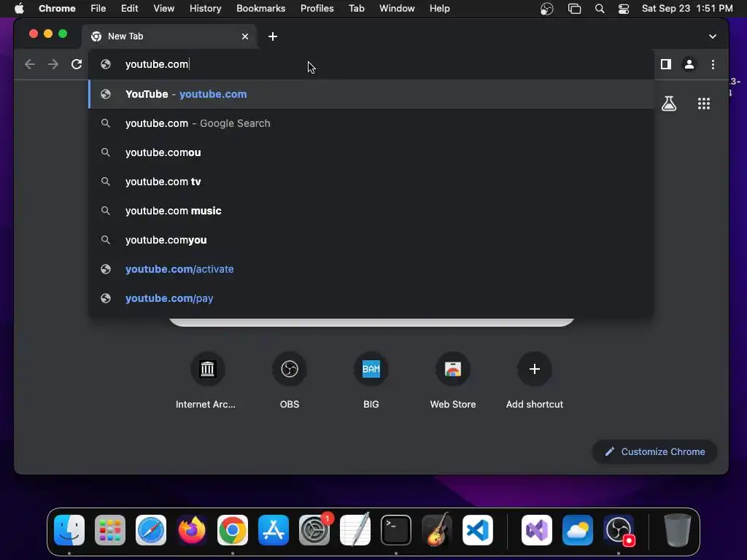The image size is (747, 560).
Task: Open App Store from the Dock
Action: 274,530
